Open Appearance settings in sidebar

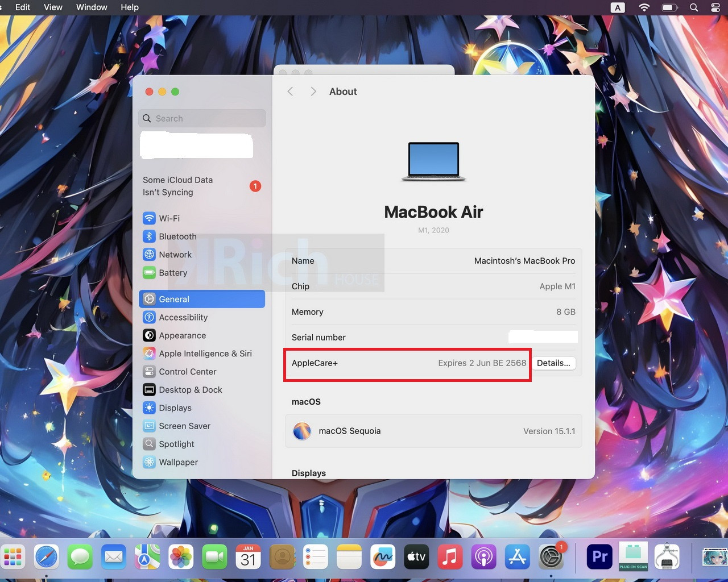[202, 335]
